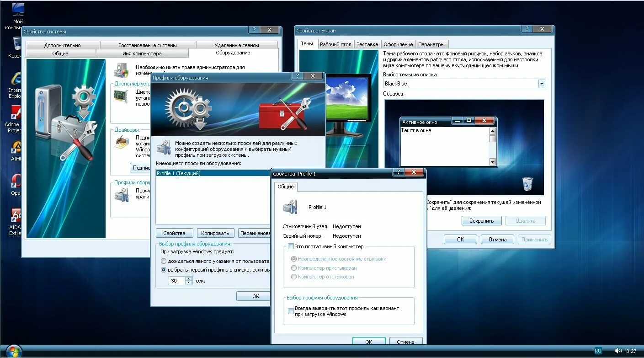Open the BlackBlue theme dropdown
The height and width of the screenshot is (358, 644).
pyautogui.click(x=542, y=84)
